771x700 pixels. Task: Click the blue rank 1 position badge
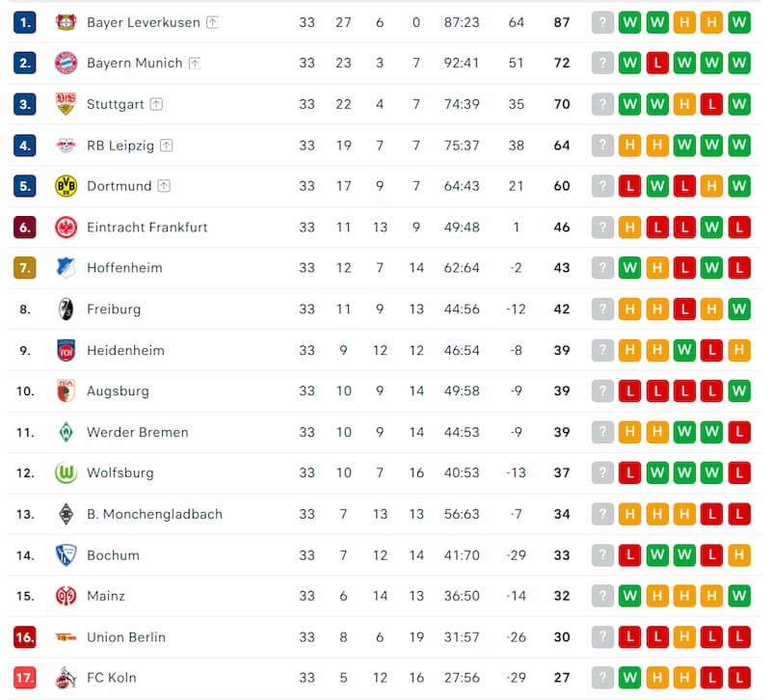point(25,22)
